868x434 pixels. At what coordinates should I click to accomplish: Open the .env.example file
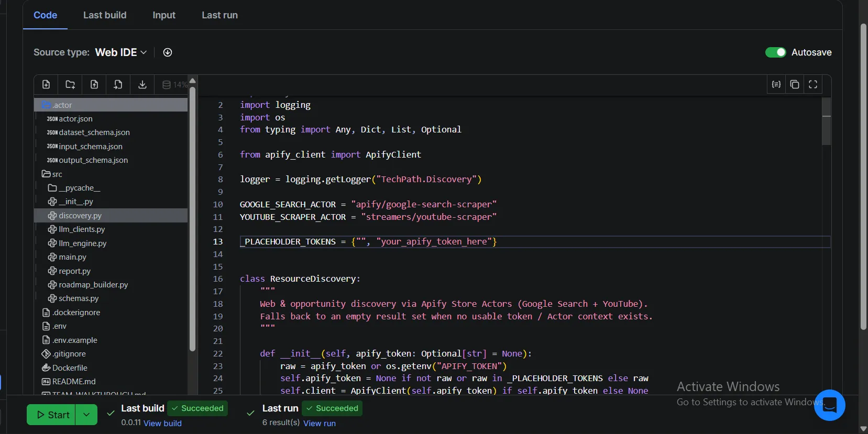[x=111, y=340]
